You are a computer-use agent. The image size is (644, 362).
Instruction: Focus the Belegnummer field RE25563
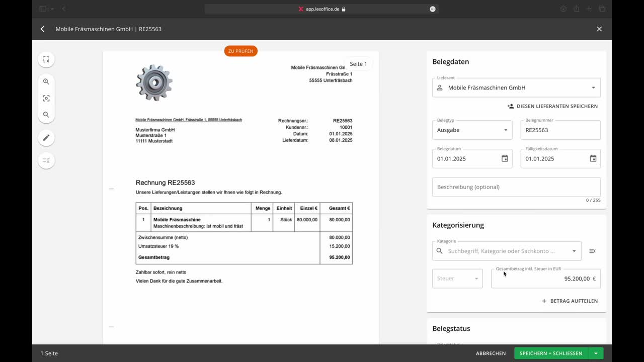(x=560, y=130)
